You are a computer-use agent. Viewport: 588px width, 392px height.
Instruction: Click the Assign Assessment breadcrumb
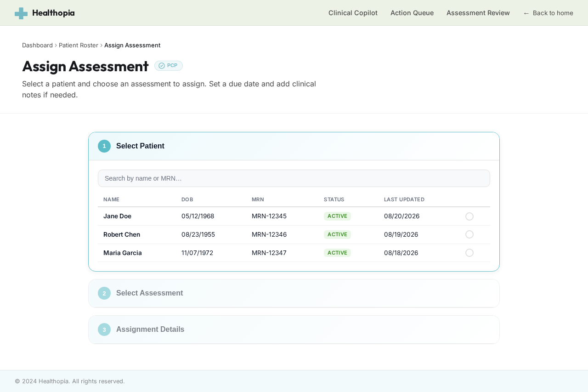pos(132,45)
